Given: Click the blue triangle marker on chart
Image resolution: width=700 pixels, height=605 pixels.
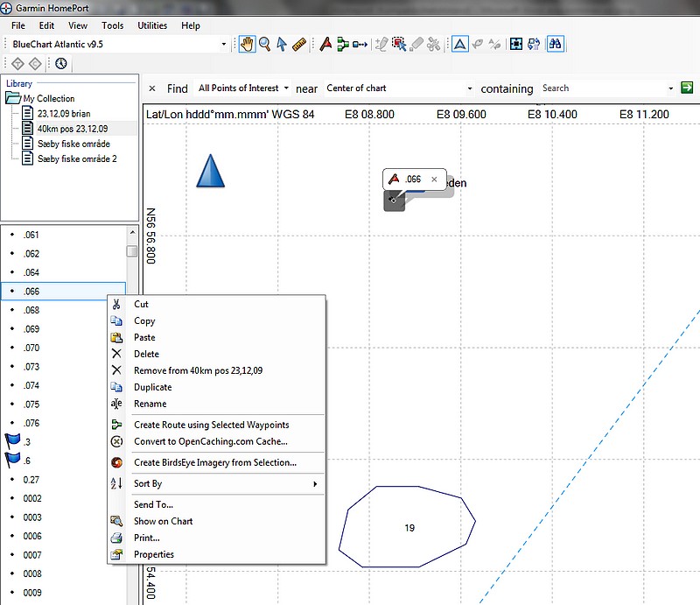Looking at the screenshot, I should point(210,171).
